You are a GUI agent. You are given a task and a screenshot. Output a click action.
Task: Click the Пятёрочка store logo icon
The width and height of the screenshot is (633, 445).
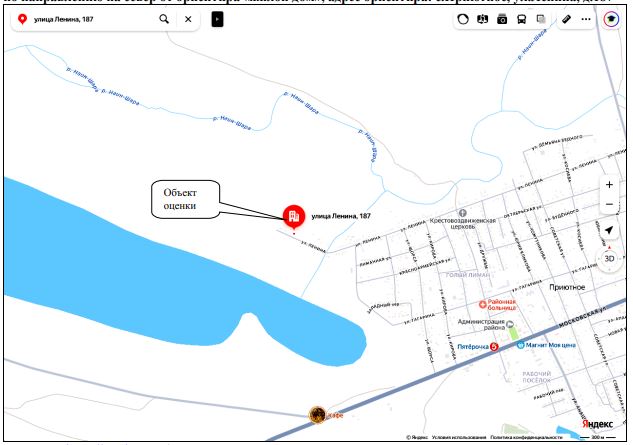pyautogui.click(x=494, y=346)
